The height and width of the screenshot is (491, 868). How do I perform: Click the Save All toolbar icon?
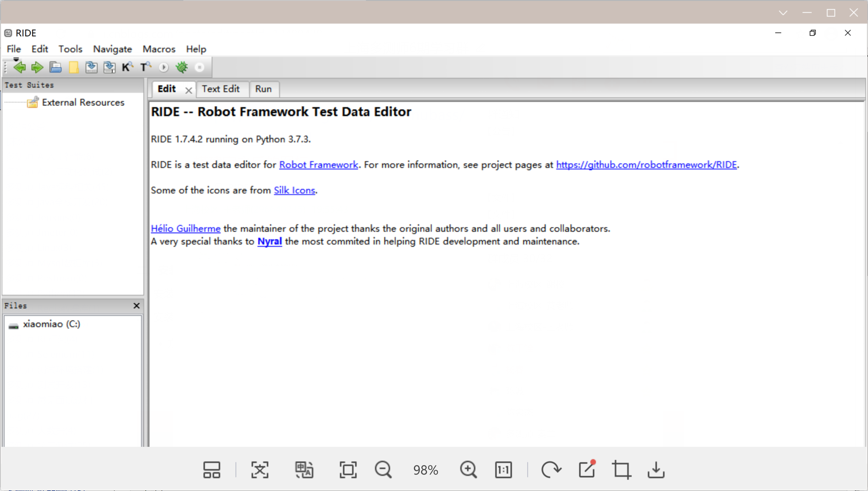coord(109,67)
